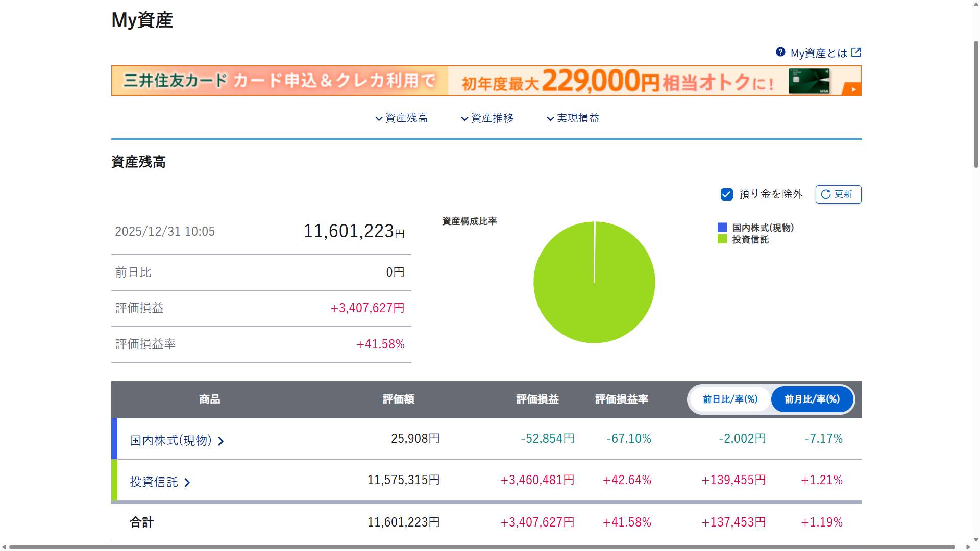Screen dimensions: 980x551
Task: Click the green 投資信託 legend swatch
Action: (722, 239)
